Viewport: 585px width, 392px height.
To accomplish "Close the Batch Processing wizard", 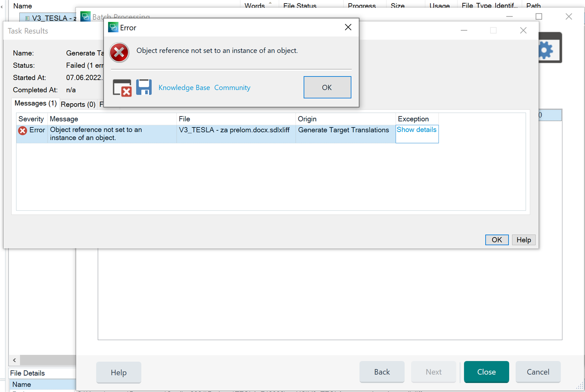I will [x=486, y=372].
